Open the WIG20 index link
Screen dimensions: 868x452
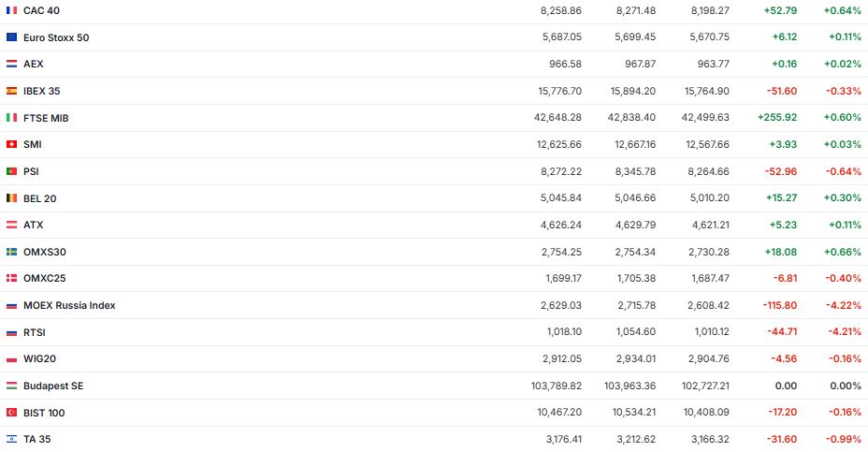coord(39,358)
